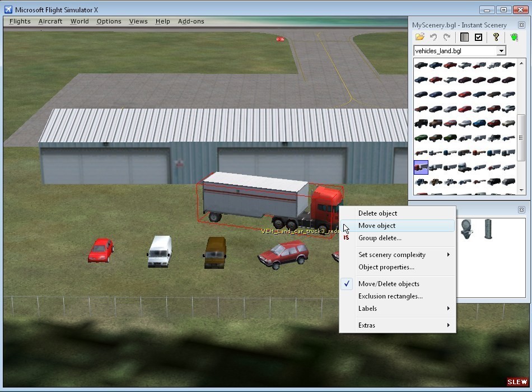
Task: Open the Aircraft menu
Action: 50,21
